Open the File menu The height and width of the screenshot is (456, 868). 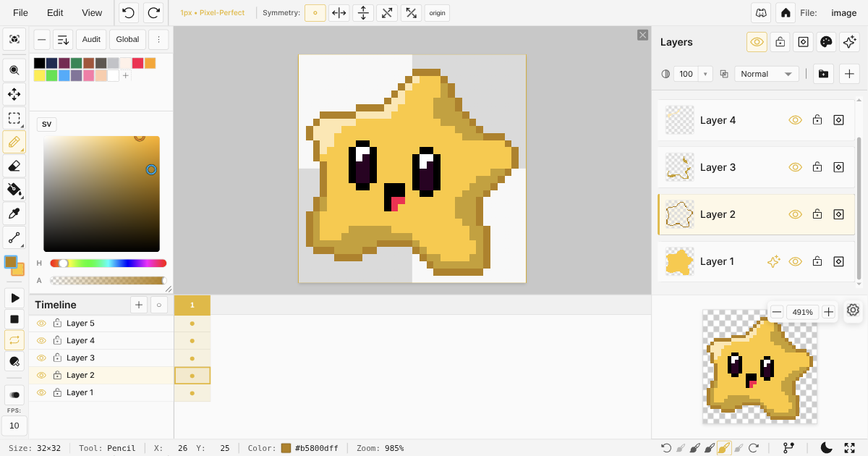point(20,13)
